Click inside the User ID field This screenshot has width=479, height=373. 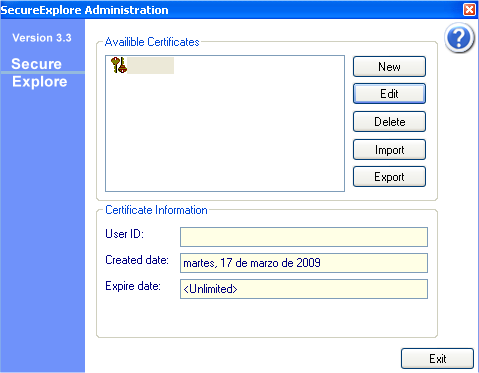[304, 237]
